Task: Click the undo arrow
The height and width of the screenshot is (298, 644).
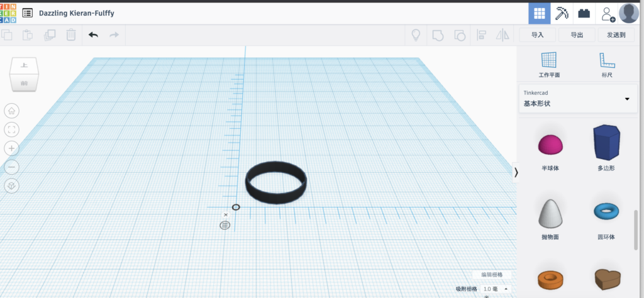Action: [93, 35]
